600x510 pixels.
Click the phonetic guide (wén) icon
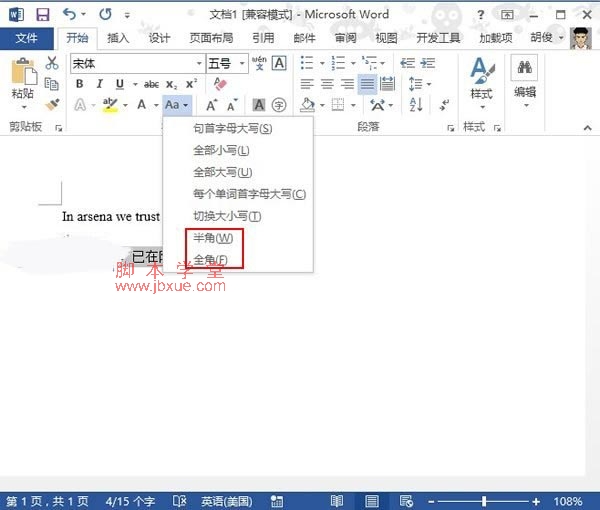click(x=259, y=63)
